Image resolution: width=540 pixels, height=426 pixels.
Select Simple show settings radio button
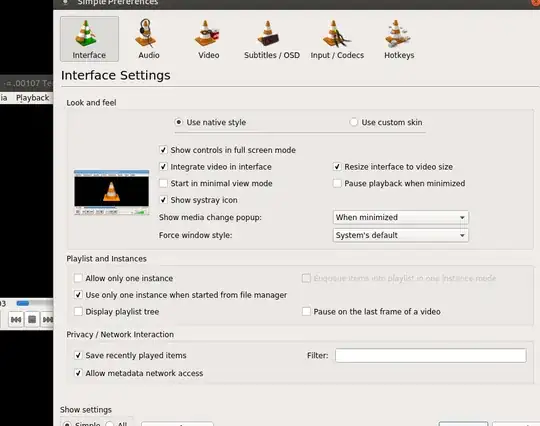coord(67,424)
